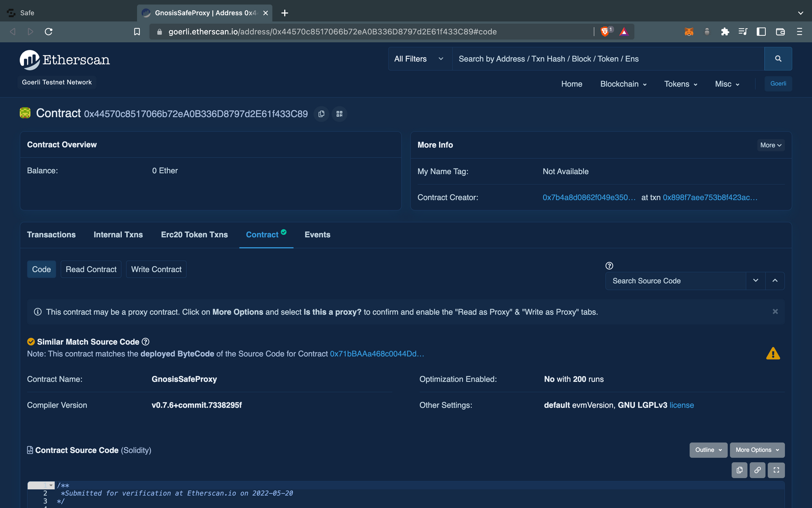The height and width of the screenshot is (508, 812).
Task: Open the Outline dropdown
Action: coord(708,450)
